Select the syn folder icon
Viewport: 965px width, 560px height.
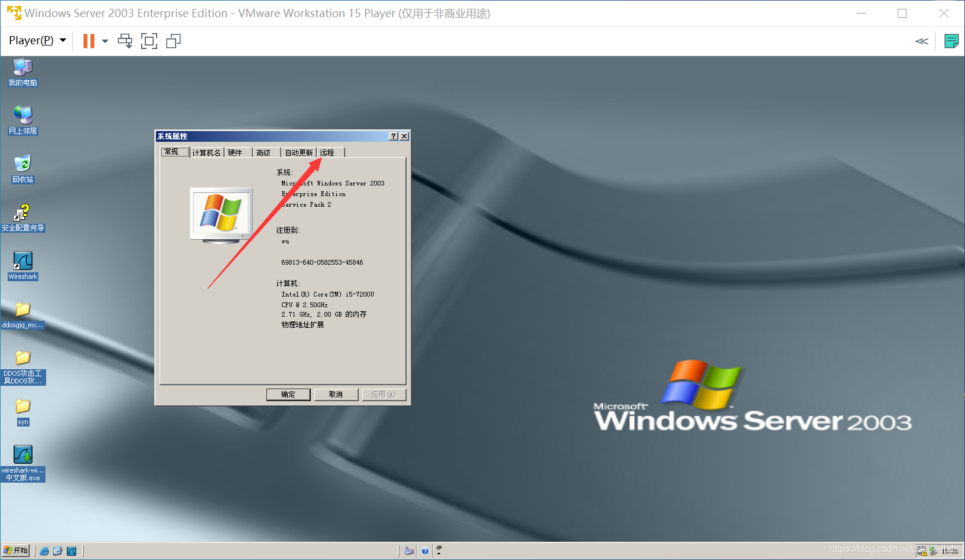(x=23, y=412)
